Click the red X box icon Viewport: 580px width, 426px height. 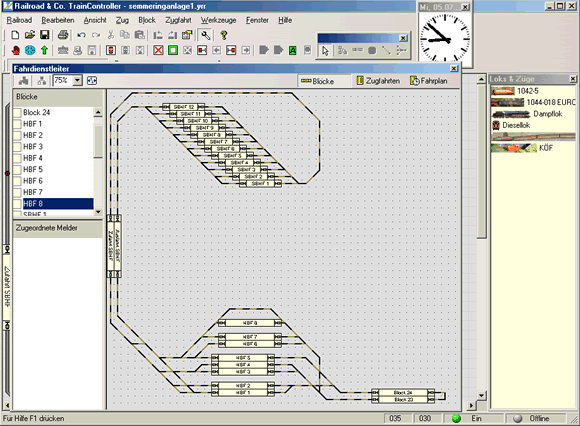tap(158, 50)
